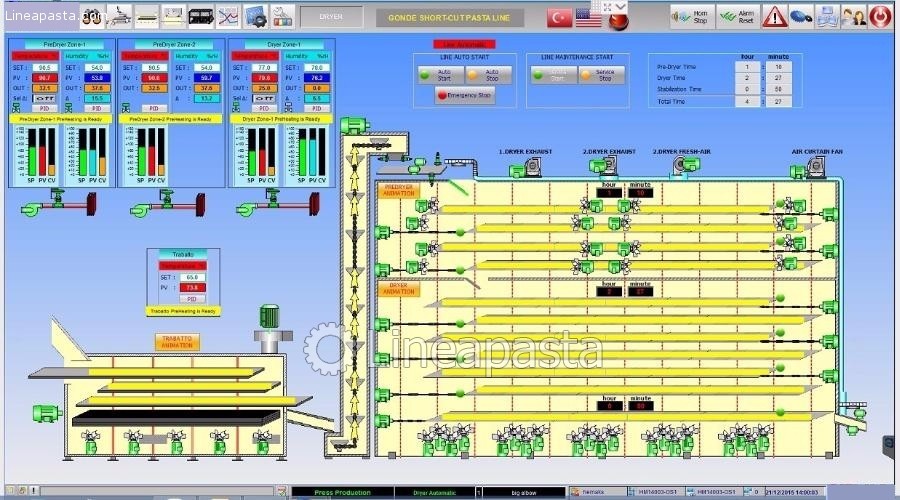Screen dimensions: 900x500
Task: Open the Trabatto Animation view
Action: click(177, 341)
